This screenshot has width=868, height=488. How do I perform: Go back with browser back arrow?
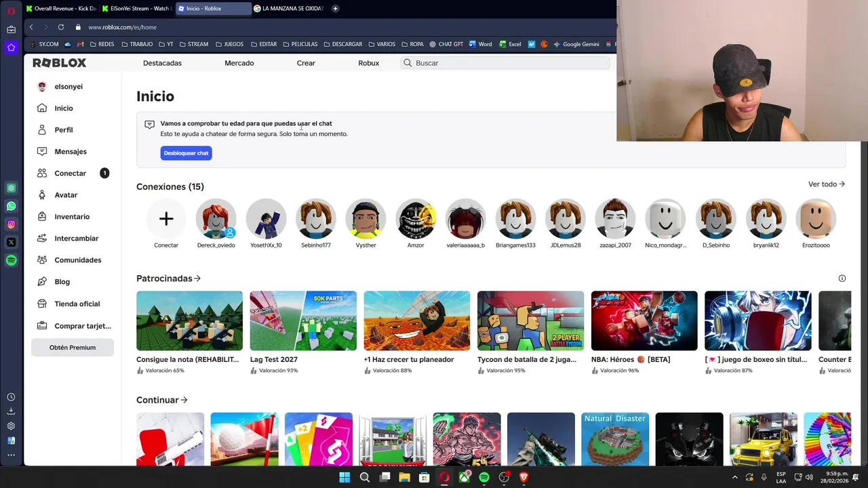31,27
